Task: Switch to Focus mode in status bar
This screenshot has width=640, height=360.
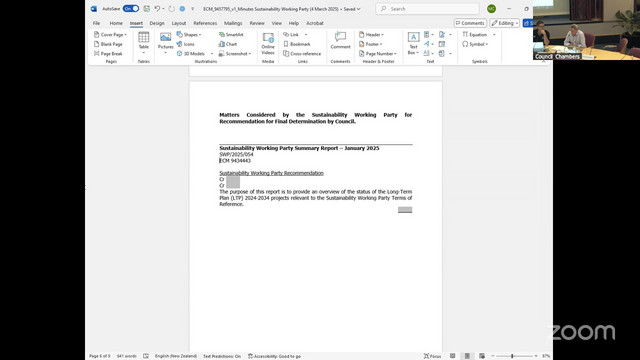Action: point(432,356)
